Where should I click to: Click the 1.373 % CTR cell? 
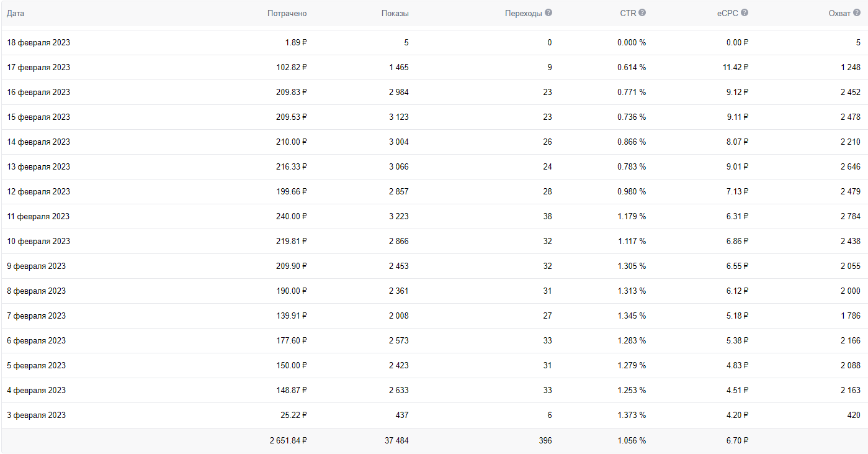point(632,415)
